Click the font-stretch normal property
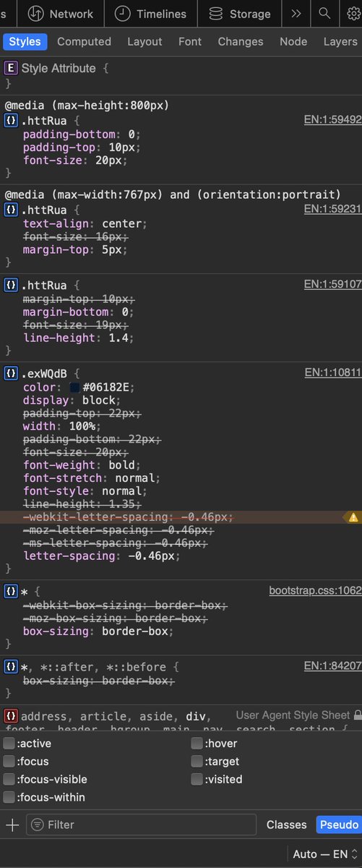The height and width of the screenshot is (868, 362). [92, 478]
